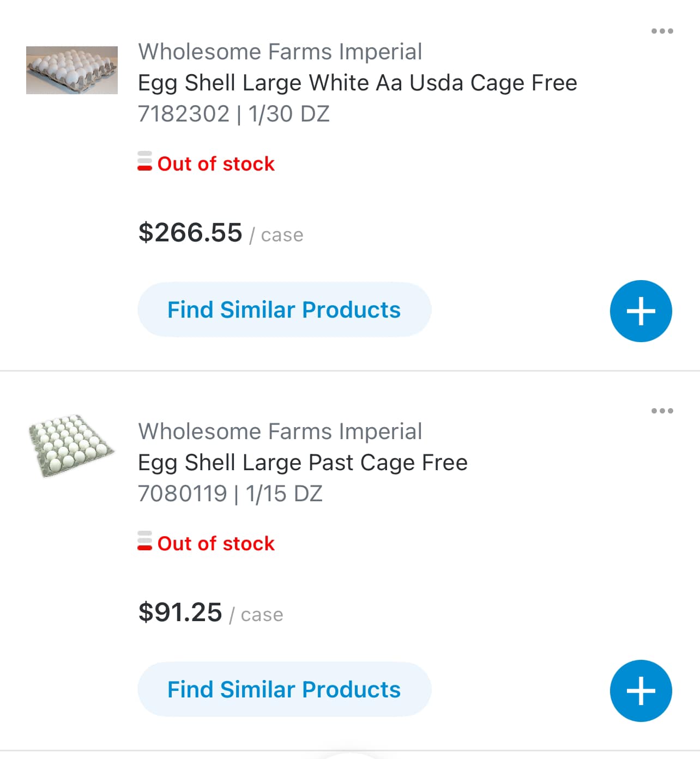
Task: Click Out of stock text under 7080119
Action: [216, 543]
